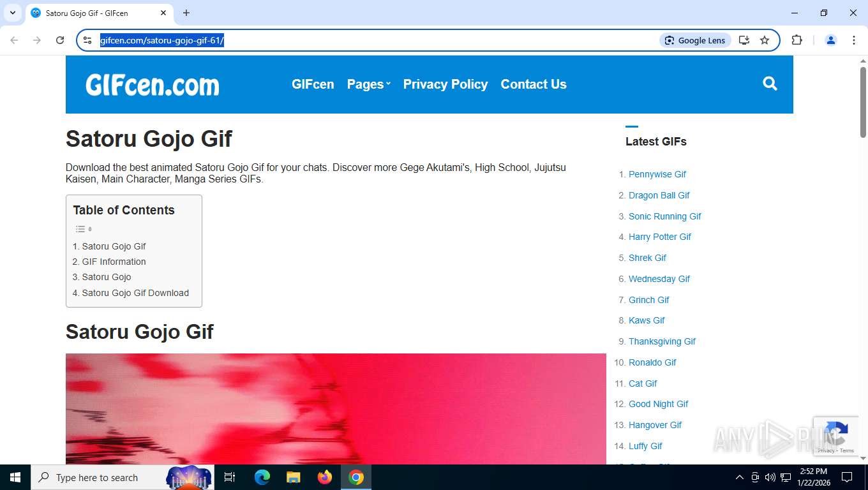This screenshot has height=490, width=868.
Task: Open the Chrome three-dot menu
Action: point(854,40)
